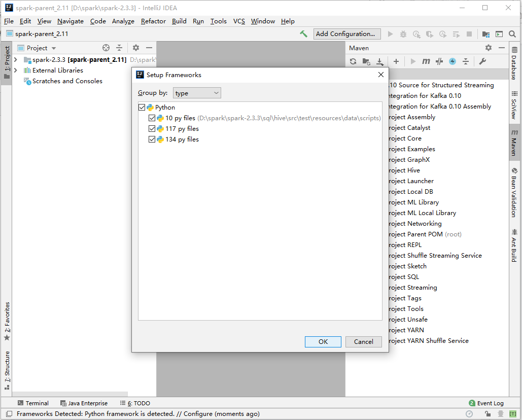Collapse all nodes in the Maven panel
The image size is (522, 420).
(x=466, y=61)
